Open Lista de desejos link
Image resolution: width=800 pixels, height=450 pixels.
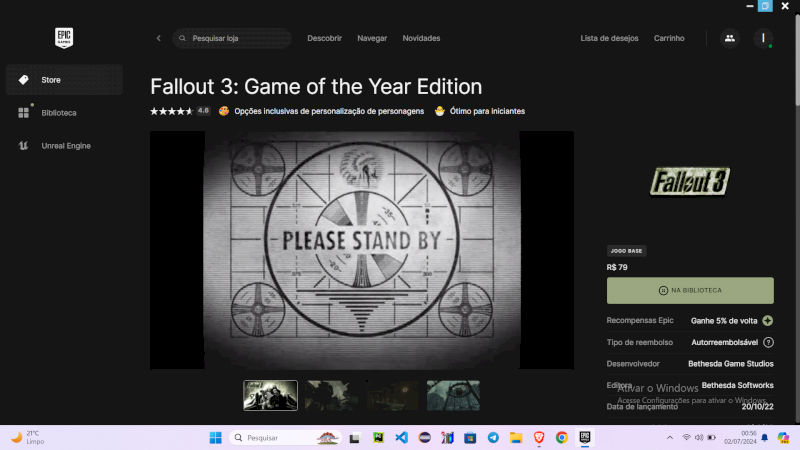pyautogui.click(x=609, y=38)
